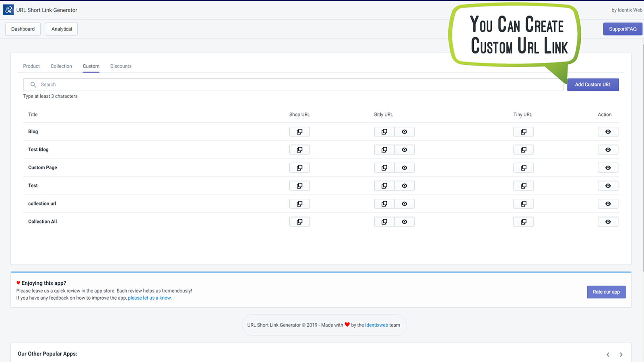Click the search magnifier icon
The image size is (644, 362).
33,84
